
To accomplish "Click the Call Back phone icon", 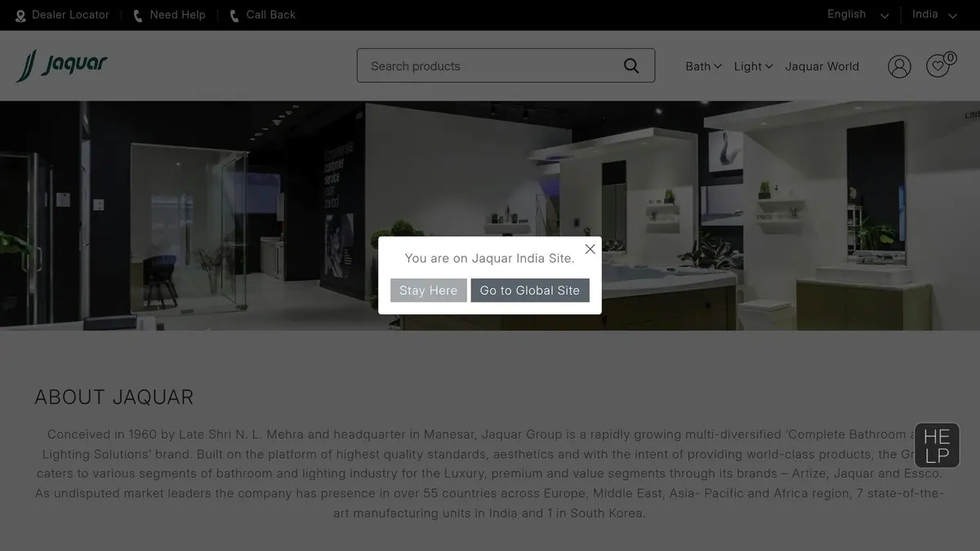I will click(x=234, y=16).
